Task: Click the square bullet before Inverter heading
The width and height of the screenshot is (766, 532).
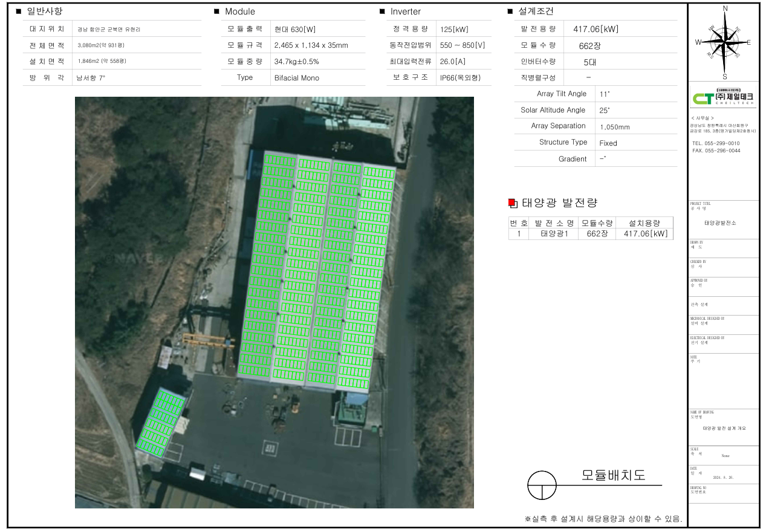Action: (382, 11)
